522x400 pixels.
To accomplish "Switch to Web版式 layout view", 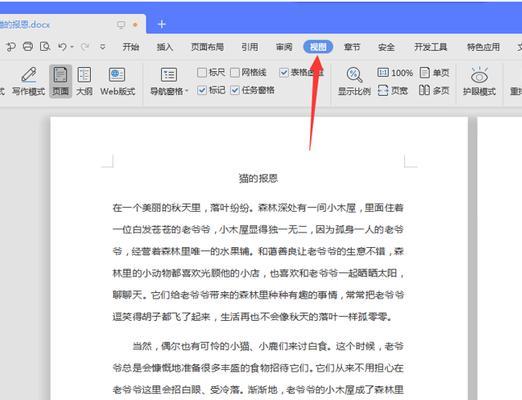I will point(117,81).
